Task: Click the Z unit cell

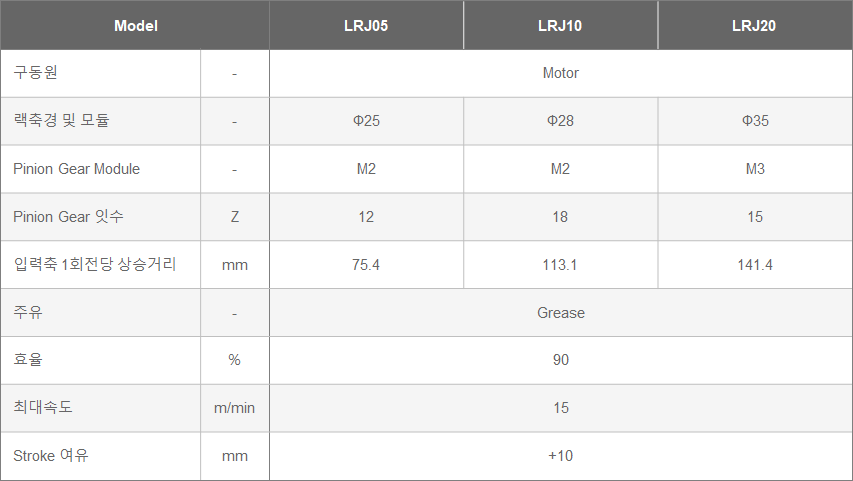Action: (234, 217)
